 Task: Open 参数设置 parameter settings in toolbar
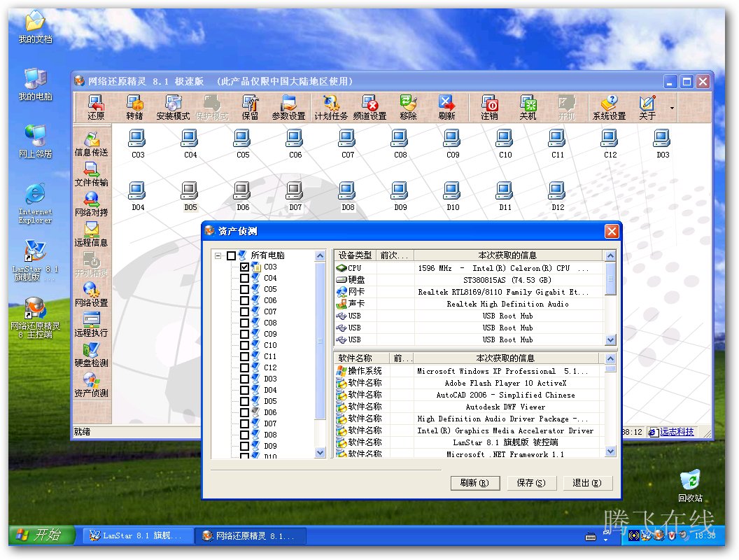[288, 108]
